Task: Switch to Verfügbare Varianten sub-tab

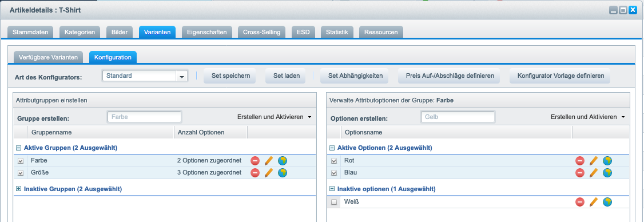Action: [49, 57]
